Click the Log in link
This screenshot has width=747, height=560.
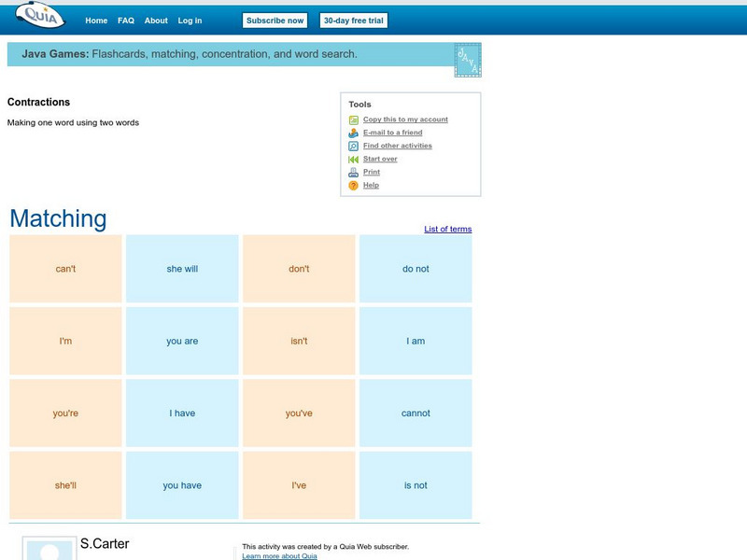(189, 20)
